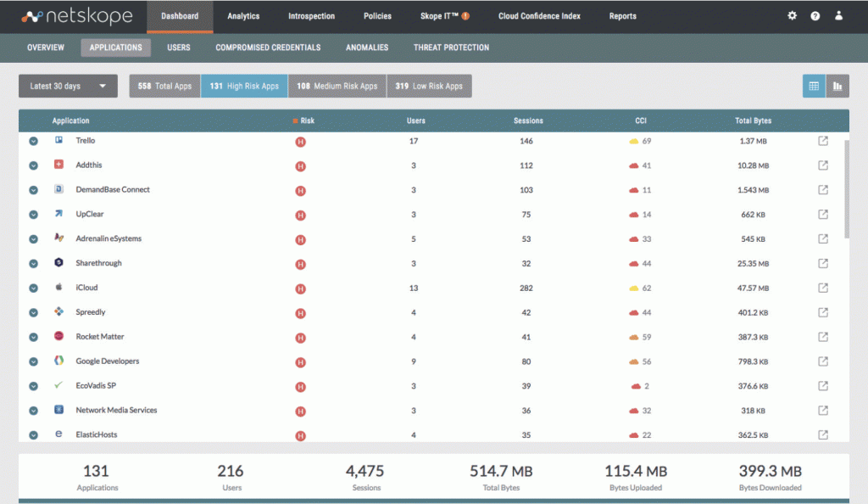Open the Latest 30 days dropdown

click(x=68, y=86)
